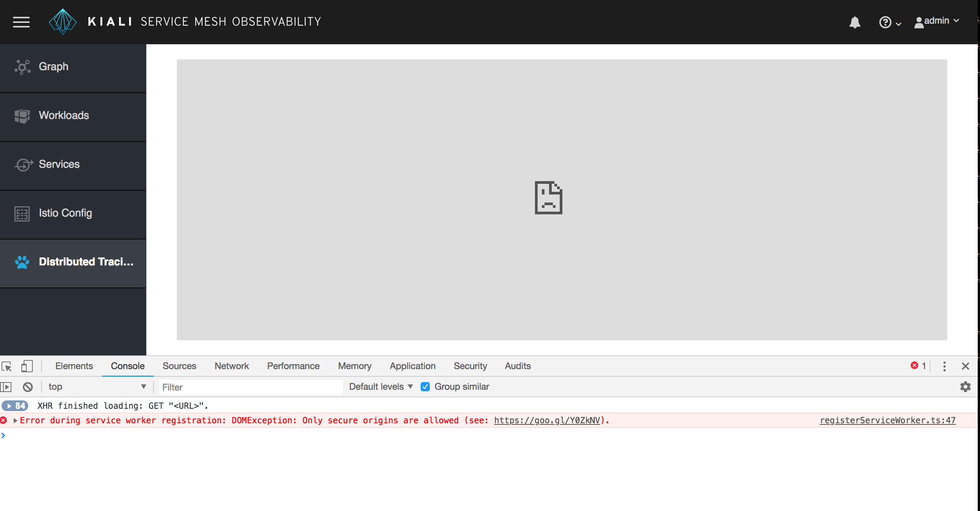980x511 pixels.
Task: Switch to the Application tab
Action: point(412,366)
